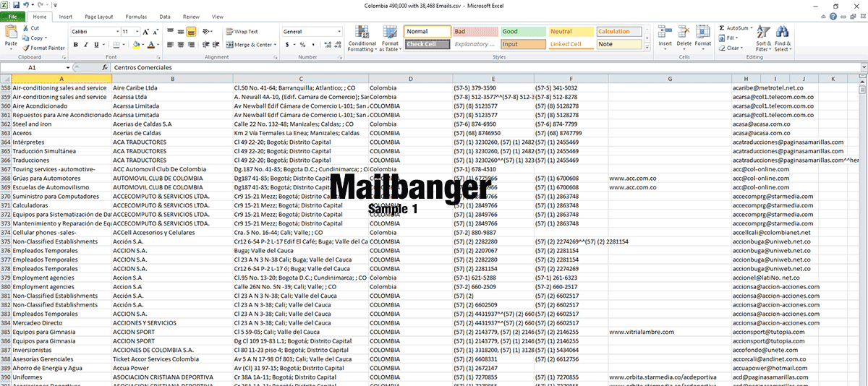
Task: Cut the selection with the scissors icon
Action: pos(26,28)
